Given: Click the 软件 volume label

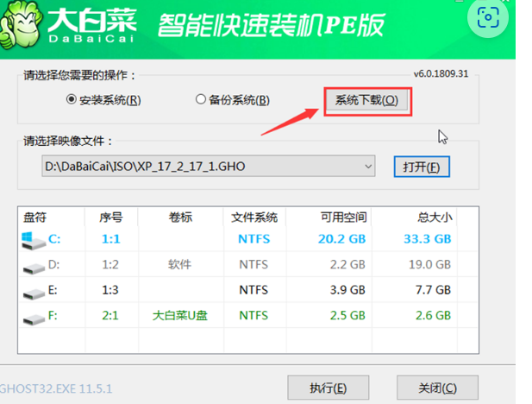Looking at the screenshot, I should tap(180, 264).
